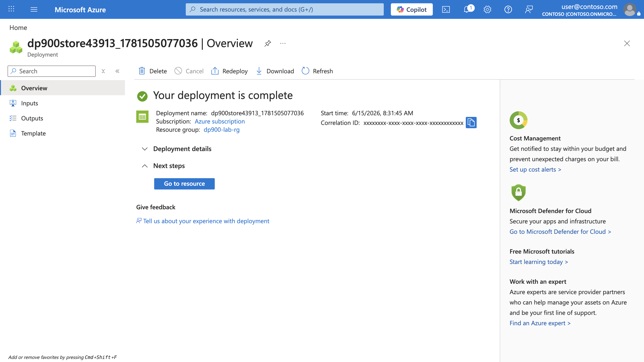Click the Cost Management dollar icon
The height and width of the screenshot is (362, 644).
pos(519,120)
